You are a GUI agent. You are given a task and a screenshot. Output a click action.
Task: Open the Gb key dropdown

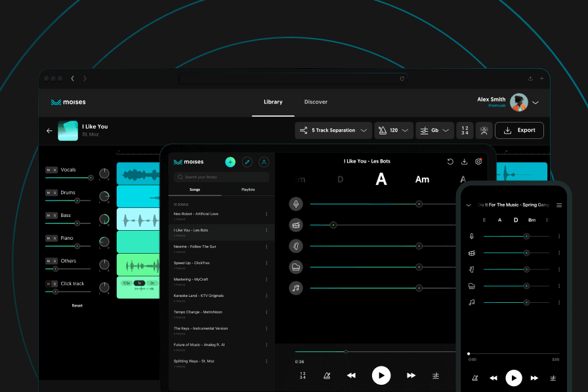(436, 130)
